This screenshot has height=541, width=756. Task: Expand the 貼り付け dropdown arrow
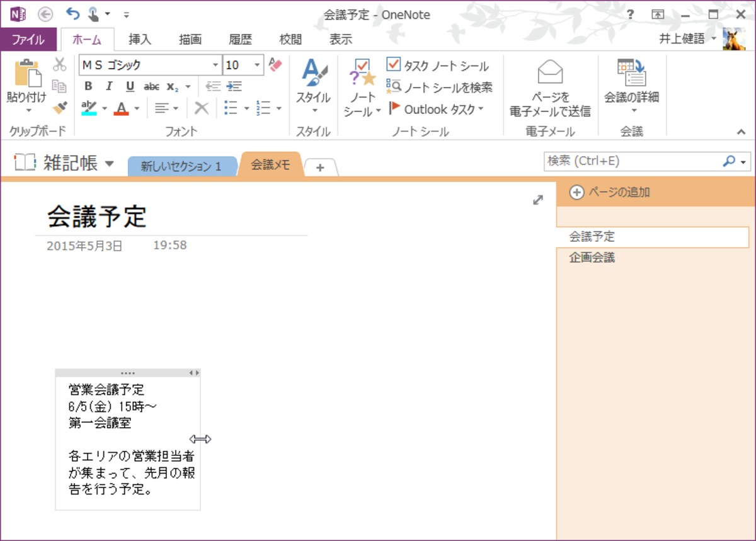(x=27, y=110)
